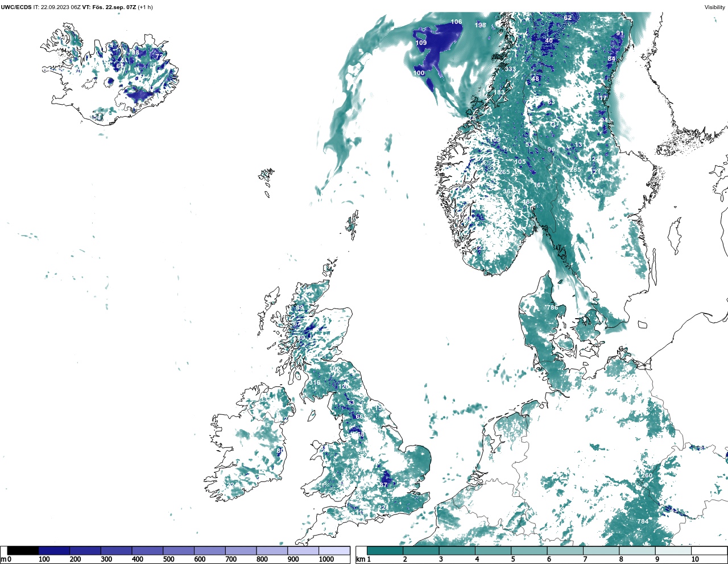The width and height of the screenshot is (728, 564).
Task: Click the '786' value over Denmark
Action: tap(552, 308)
